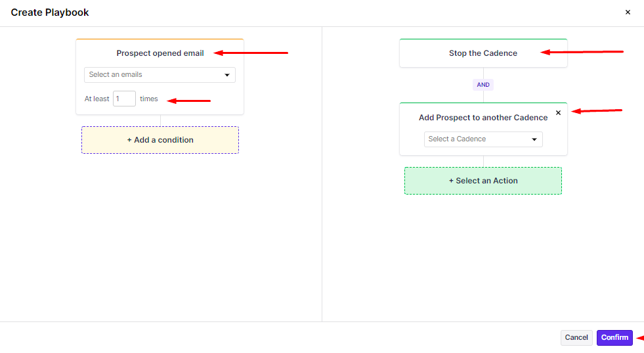Click the 'At least' label text
The width and height of the screenshot is (644, 353).
point(97,99)
